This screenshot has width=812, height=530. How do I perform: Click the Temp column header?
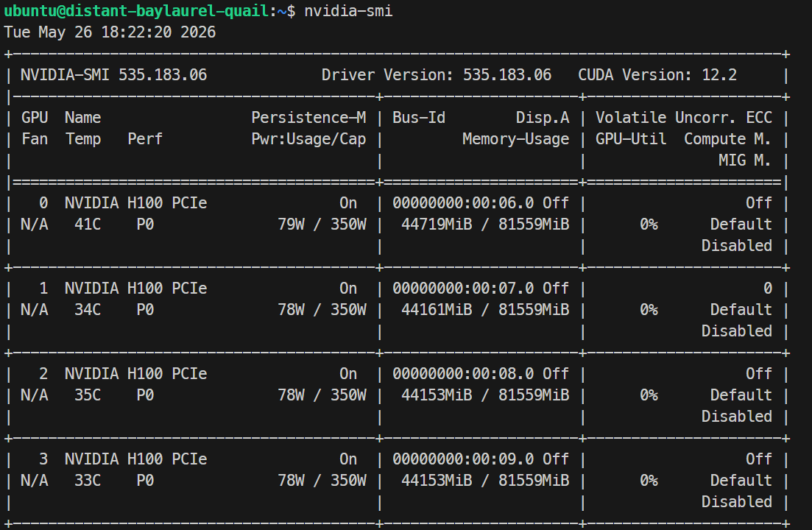click(83, 138)
